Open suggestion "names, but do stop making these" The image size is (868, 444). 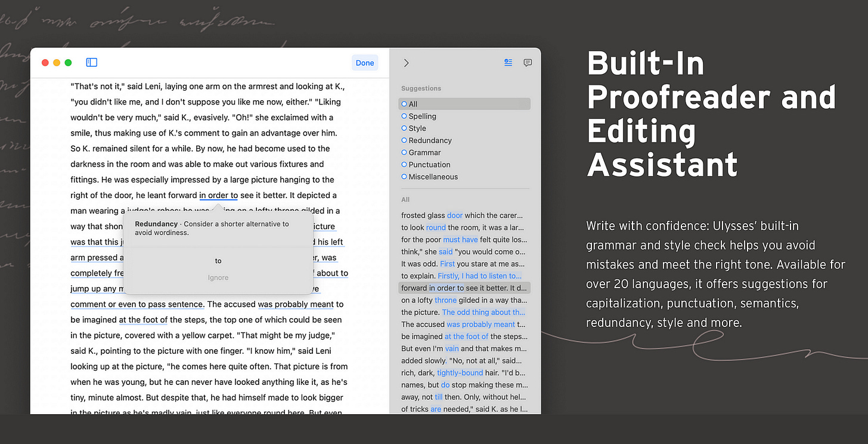464,385
